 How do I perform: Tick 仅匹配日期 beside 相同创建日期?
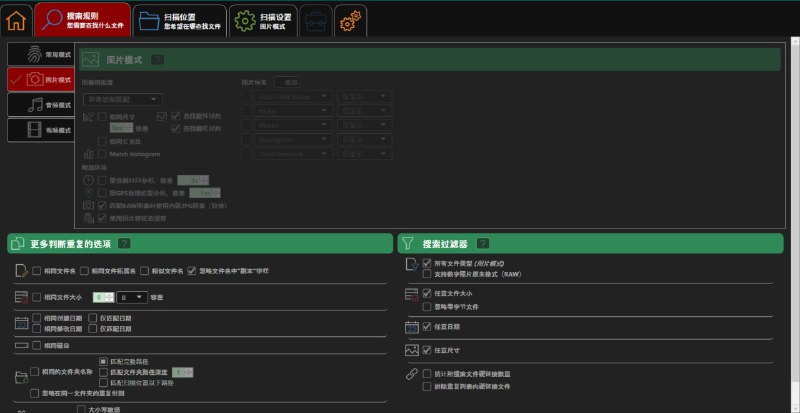click(92, 318)
